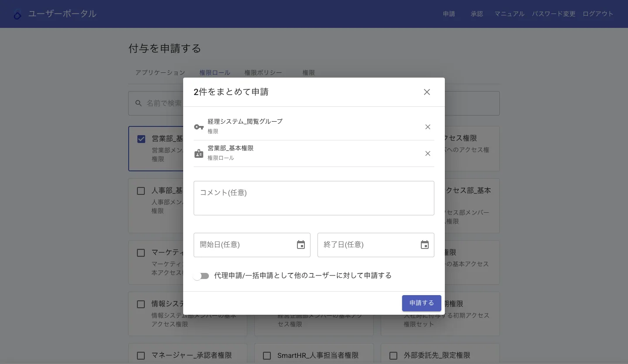Open the start date calendar picker

click(x=301, y=245)
